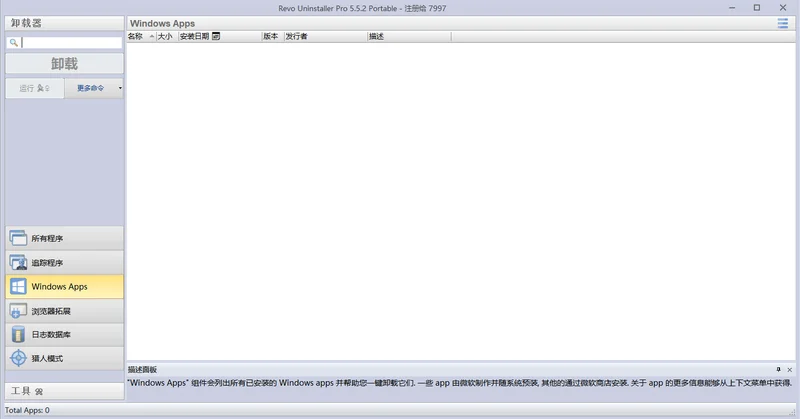800x419 pixels.
Task: Close the 描述面板 description panel
Action: (790, 369)
